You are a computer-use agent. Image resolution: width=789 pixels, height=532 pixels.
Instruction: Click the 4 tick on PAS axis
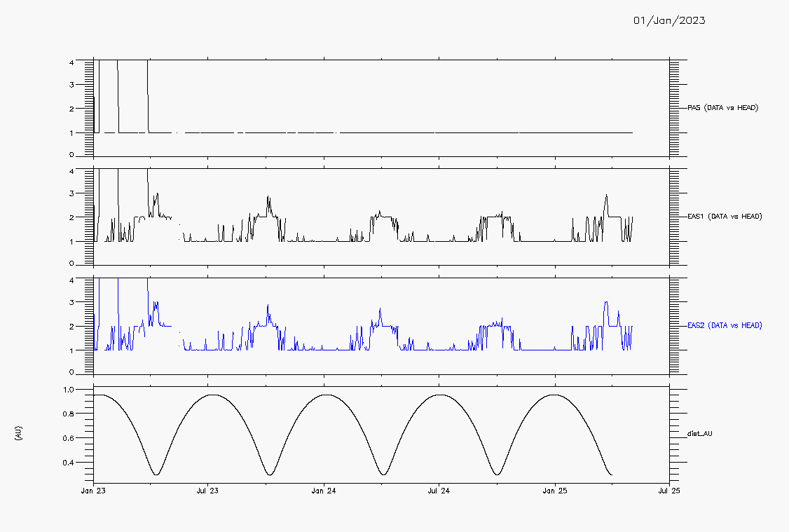tap(71, 62)
